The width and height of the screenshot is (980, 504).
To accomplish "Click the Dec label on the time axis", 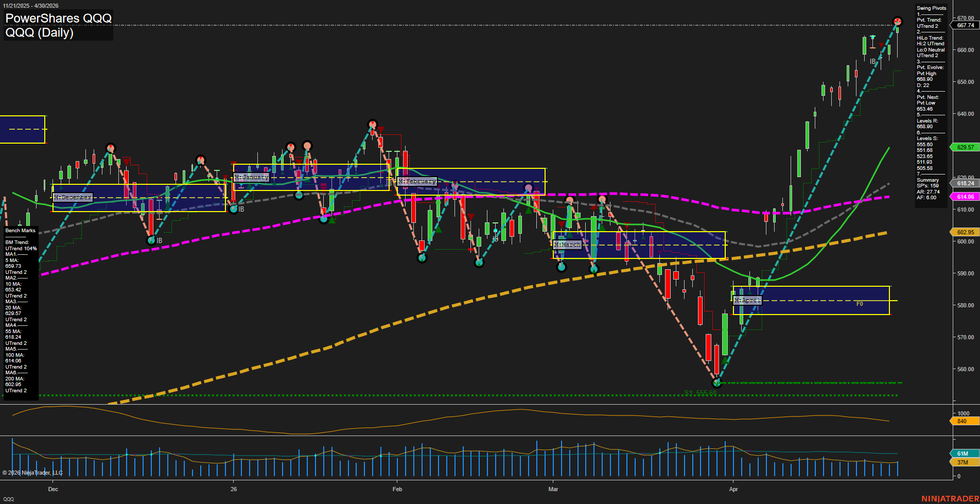I will tap(53, 489).
